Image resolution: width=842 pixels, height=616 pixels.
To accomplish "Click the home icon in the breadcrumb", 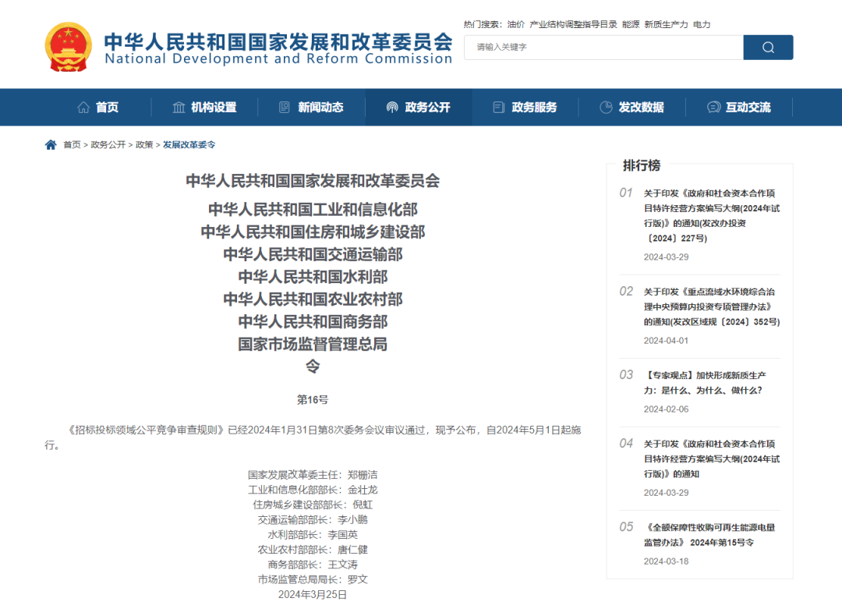I will point(50,144).
